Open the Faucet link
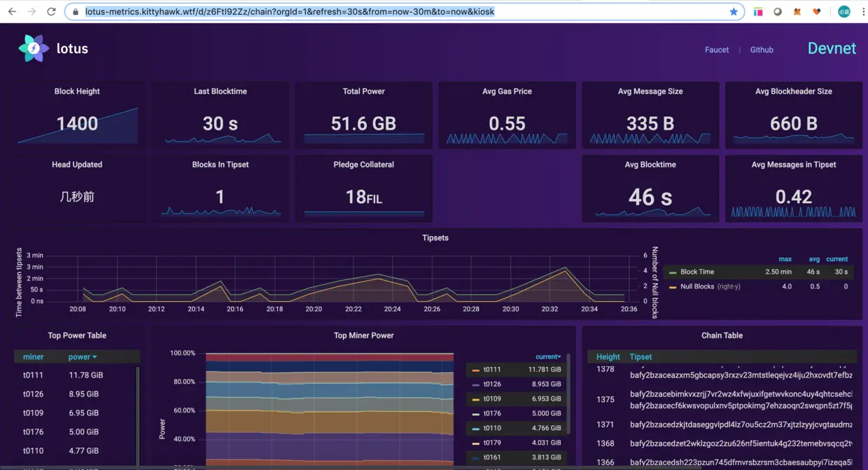The height and width of the screenshot is (470, 868). click(717, 50)
